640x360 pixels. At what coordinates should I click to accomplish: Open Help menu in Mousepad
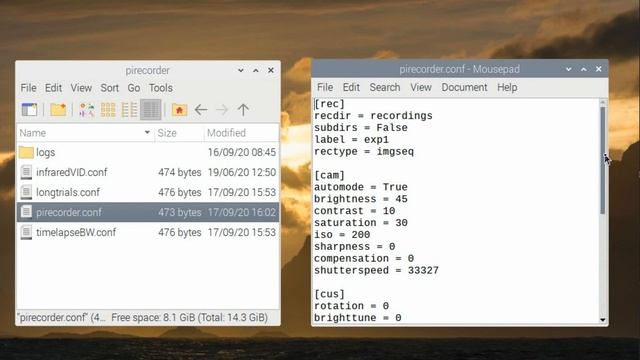[x=507, y=87]
